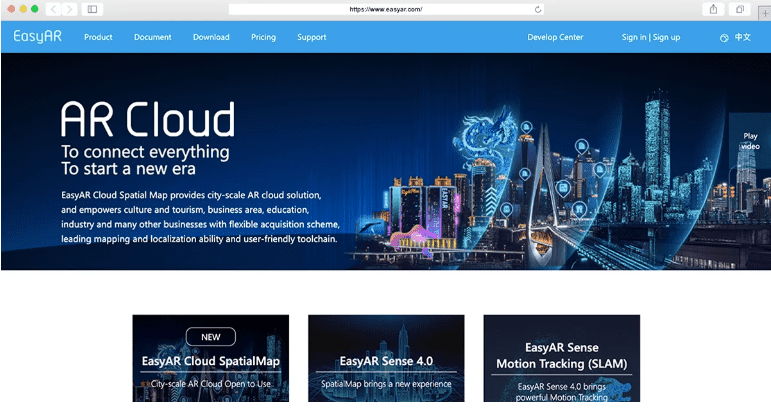Close the Safari window with red button

point(11,9)
